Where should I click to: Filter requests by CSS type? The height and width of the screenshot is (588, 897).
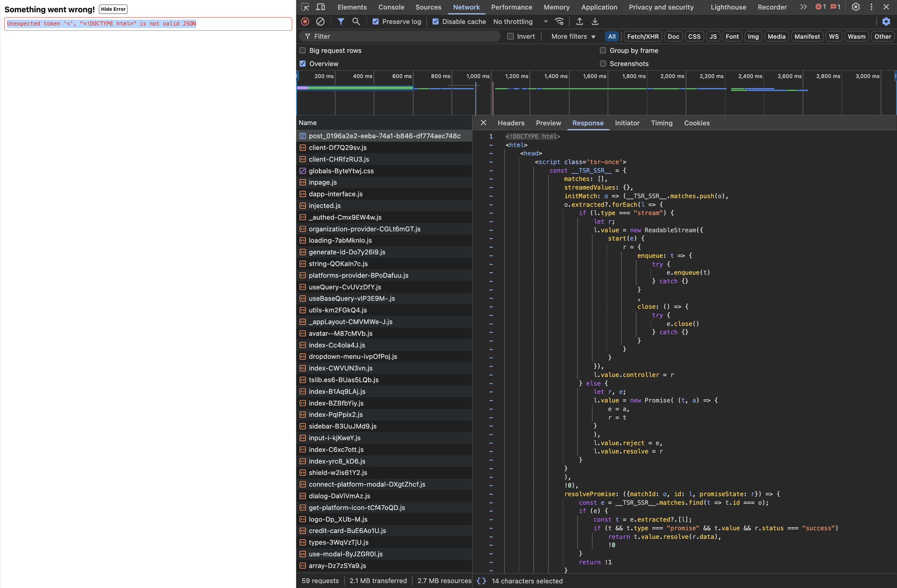click(x=694, y=37)
